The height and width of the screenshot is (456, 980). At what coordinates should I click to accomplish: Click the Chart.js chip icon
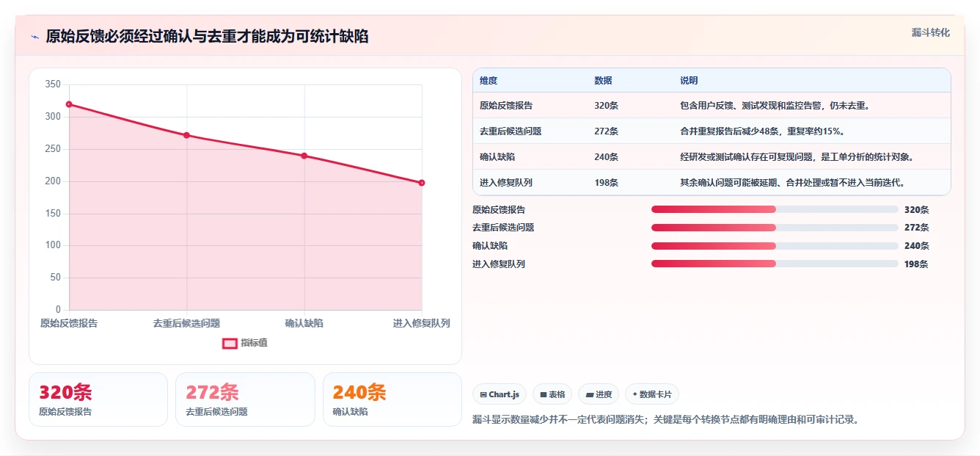click(483, 394)
